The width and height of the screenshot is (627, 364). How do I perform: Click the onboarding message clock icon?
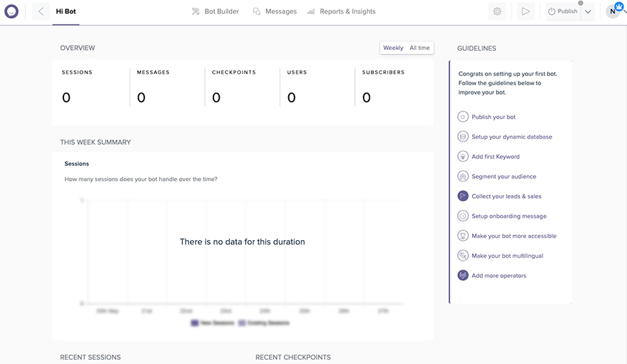(x=463, y=216)
